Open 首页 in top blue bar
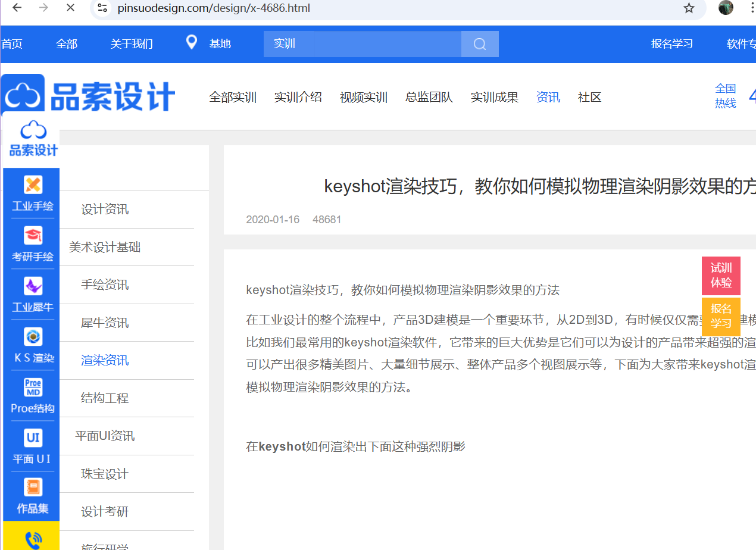Screen dimensions: 756x550 (x=12, y=44)
